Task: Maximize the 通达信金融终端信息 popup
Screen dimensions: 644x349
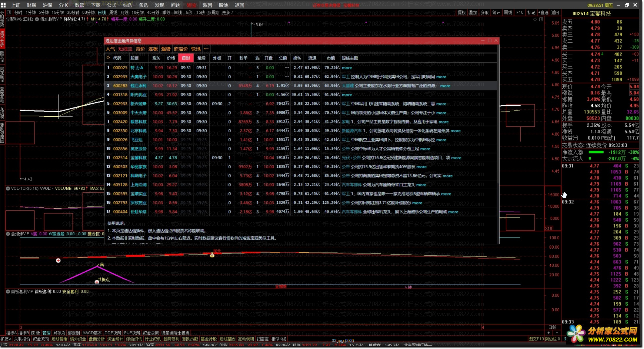Action: 490,40
